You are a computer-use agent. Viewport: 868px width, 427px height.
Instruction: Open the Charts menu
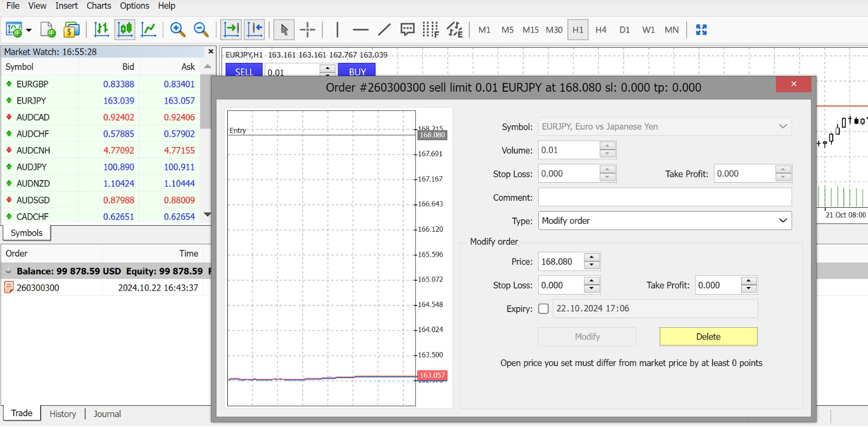[99, 5]
